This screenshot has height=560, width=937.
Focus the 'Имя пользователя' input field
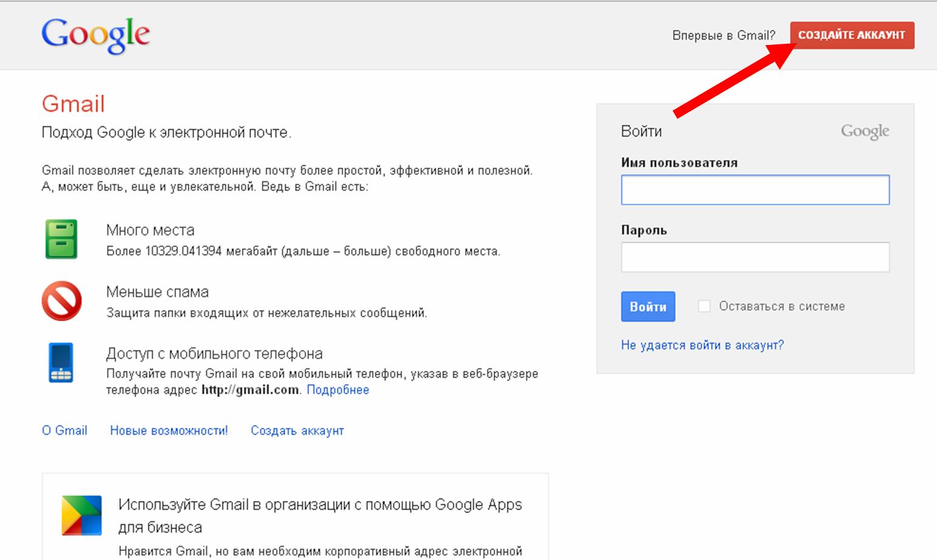click(x=755, y=190)
